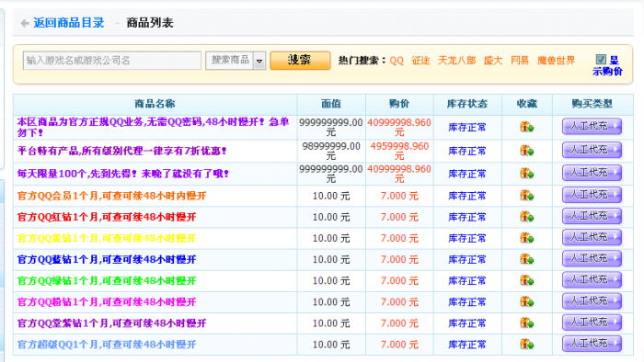This screenshot has height=362, width=644.
Task: Click 人工代充 for 官方QQ蓝钻1个月 row
Action: click(592, 259)
